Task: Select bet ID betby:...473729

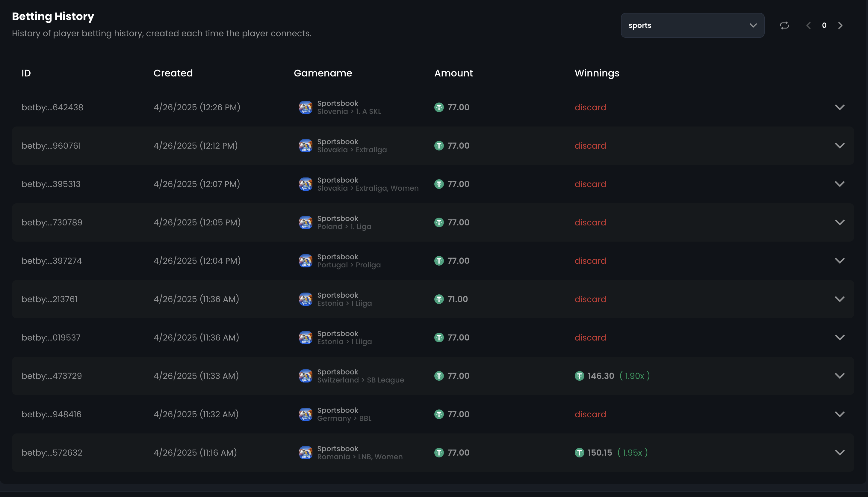Action: coord(52,376)
